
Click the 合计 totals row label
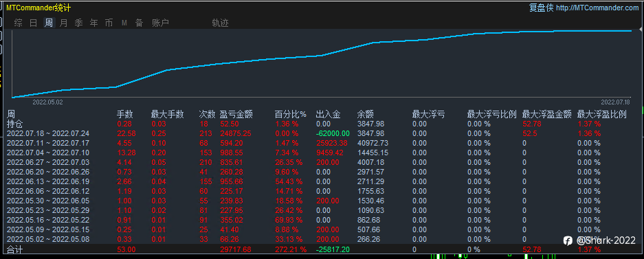(15, 249)
